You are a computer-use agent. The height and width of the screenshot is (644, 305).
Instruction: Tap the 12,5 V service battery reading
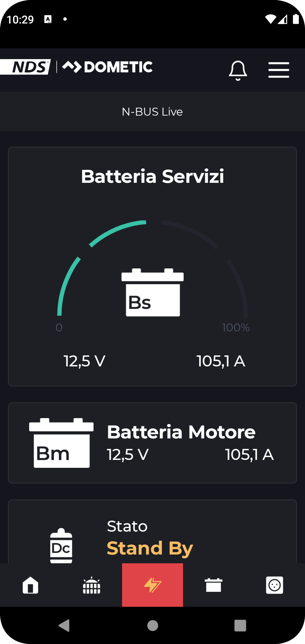(x=85, y=361)
